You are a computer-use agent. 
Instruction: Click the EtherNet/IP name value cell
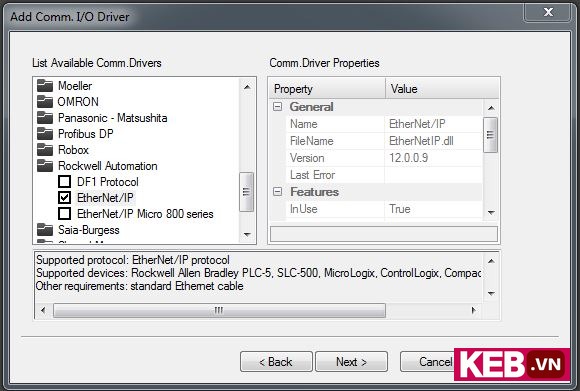[x=434, y=124]
